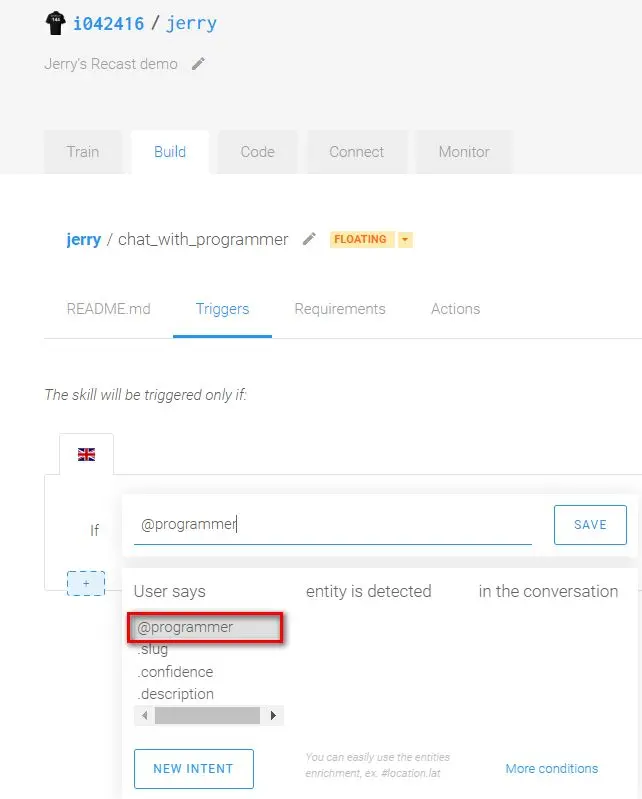The width and height of the screenshot is (642, 799).
Task: Click the right scrollbar arrow in suggestion list
Action: point(273,715)
